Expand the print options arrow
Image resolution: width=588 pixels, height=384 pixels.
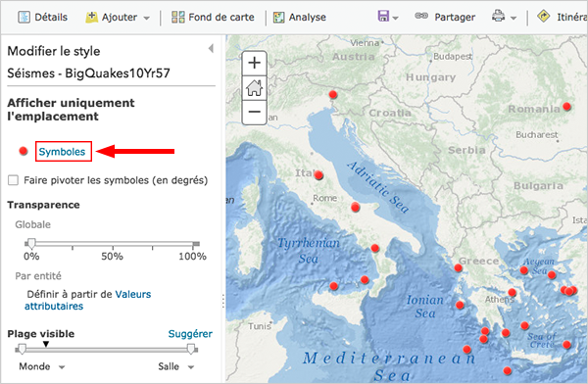tap(514, 18)
